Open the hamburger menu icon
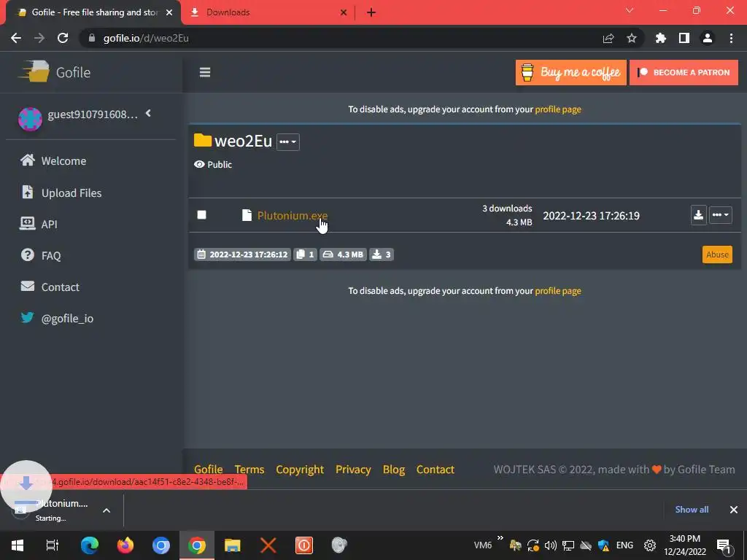The image size is (747, 560). [205, 72]
